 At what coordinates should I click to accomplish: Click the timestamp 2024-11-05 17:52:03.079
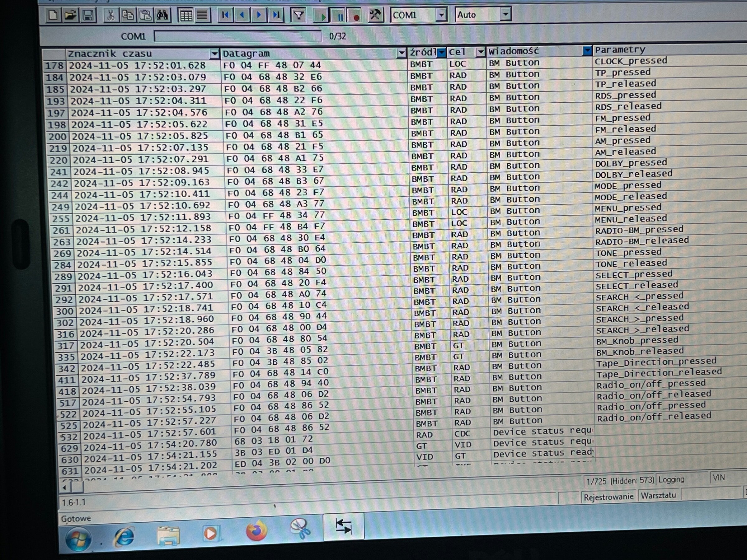click(x=138, y=77)
